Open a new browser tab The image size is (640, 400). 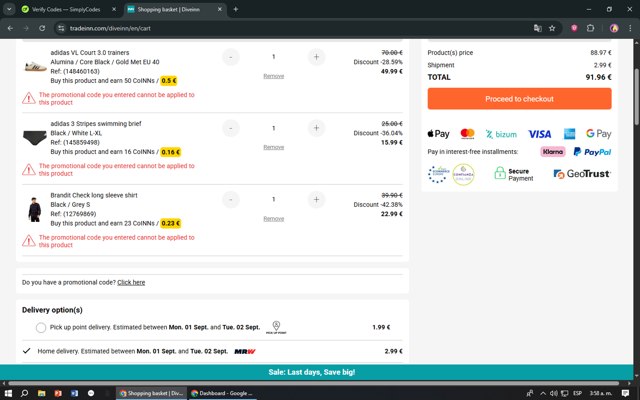pos(236,9)
